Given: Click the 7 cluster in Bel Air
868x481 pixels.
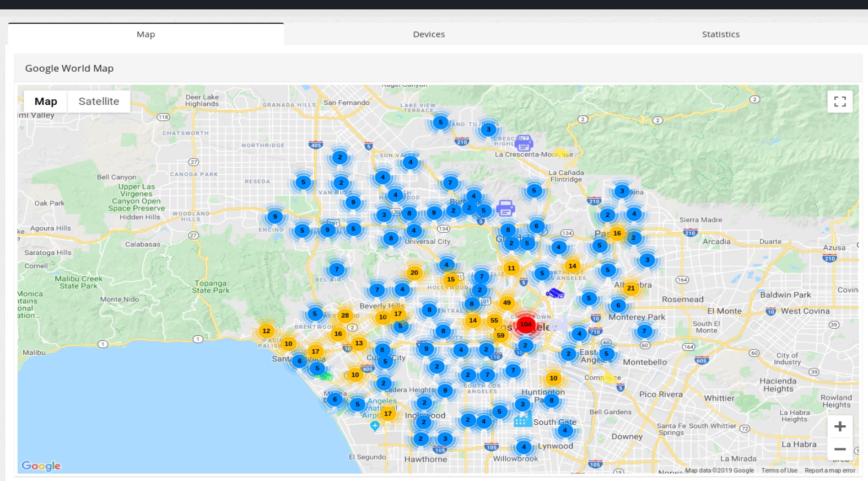Looking at the screenshot, I should pos(337,270).
